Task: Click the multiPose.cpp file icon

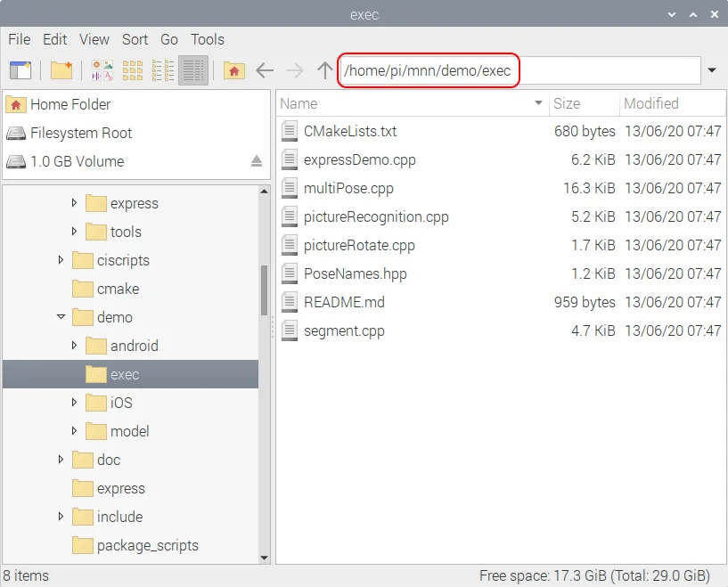Action: click(x=290, y=188)
